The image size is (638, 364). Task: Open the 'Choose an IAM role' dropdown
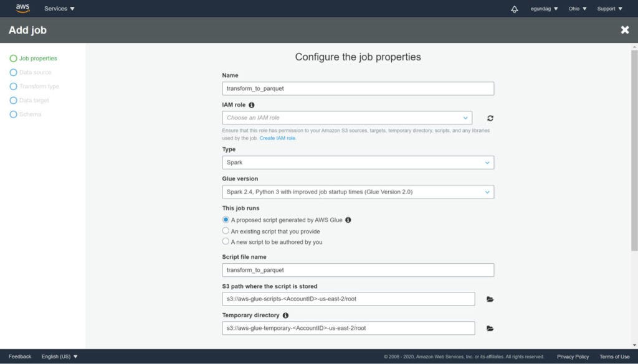346,118
